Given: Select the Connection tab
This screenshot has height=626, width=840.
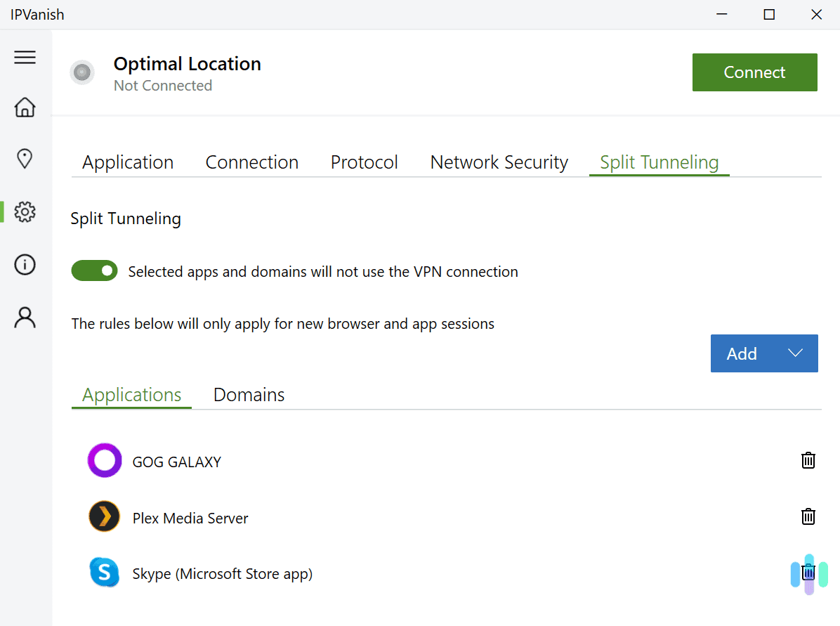Looking at the screenshot, I should click(x=251, y=162).
